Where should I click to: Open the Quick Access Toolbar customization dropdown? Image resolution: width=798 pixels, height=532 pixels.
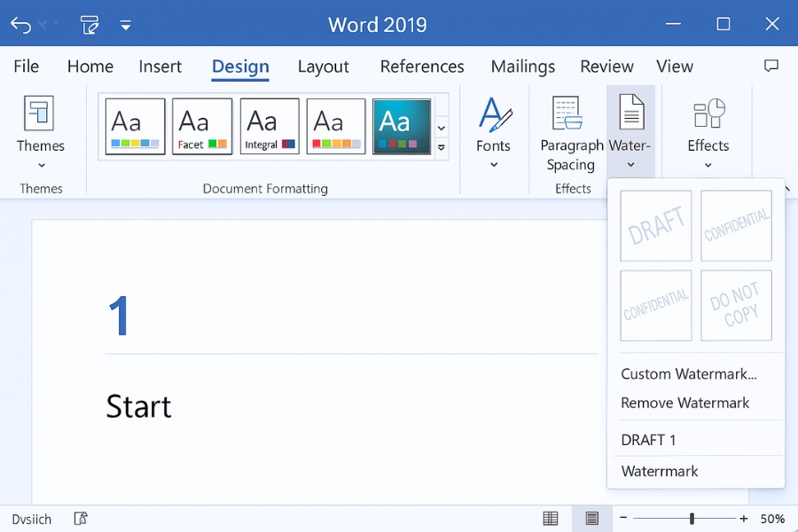(x=126, y=24)
